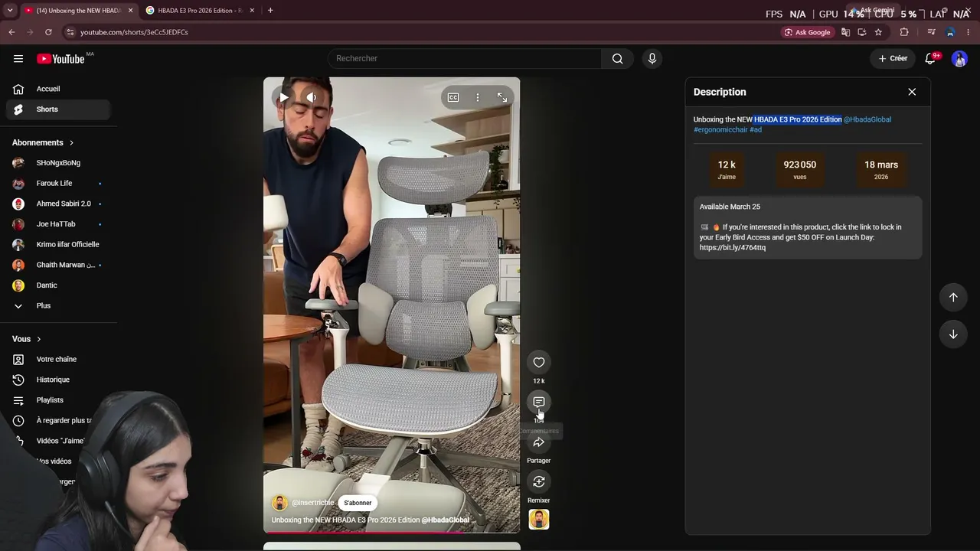The width and height of the screenshot is (980, 551).
Task: Open the Chrome profile icon
Action: tap(950, 32)
